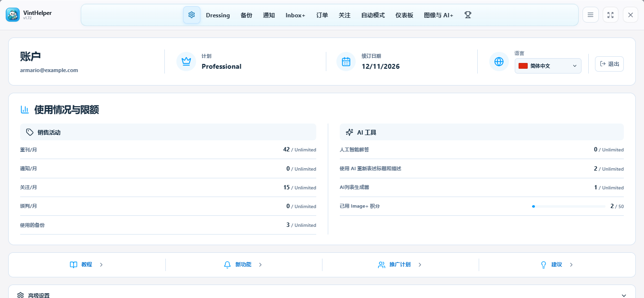Image resolution: width=644 pixels, height=298 pixels.
Task: Click the calendar renewal date icon
Action: click(x=346, y=62)
